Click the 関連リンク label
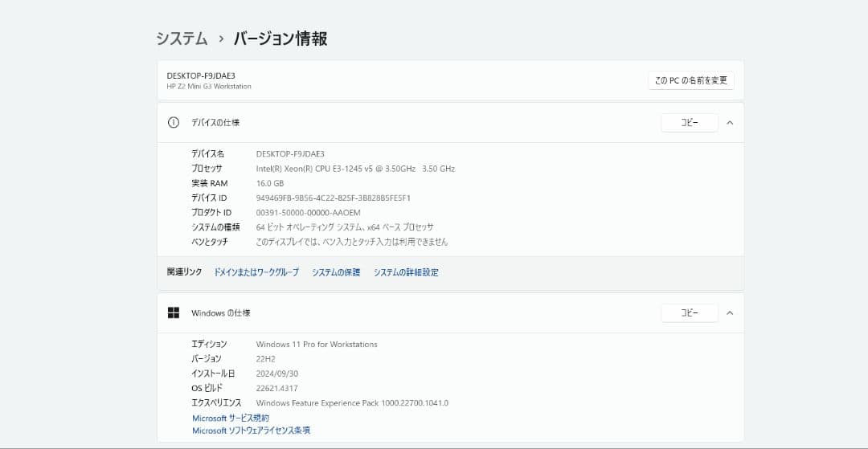The height and width of the screenshot is (449, 868). tap(184, 272)
